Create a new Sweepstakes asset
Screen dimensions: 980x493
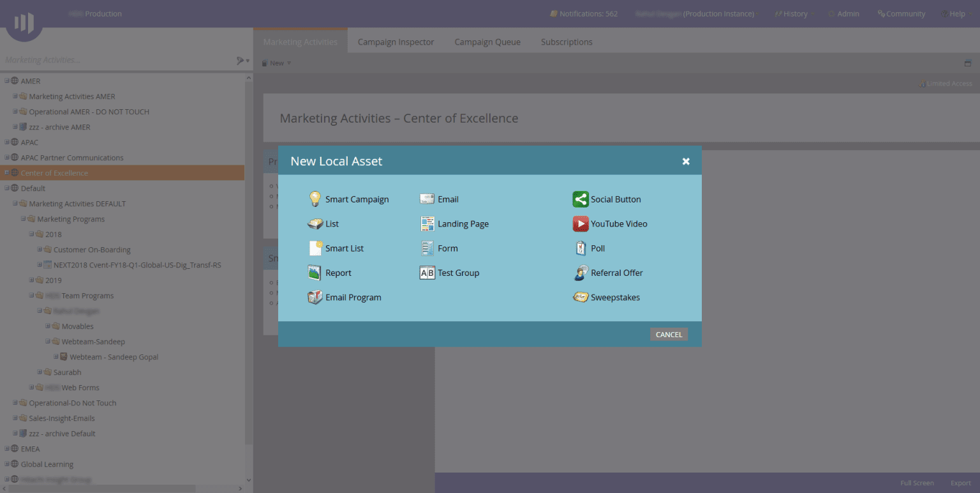(614, 297)
